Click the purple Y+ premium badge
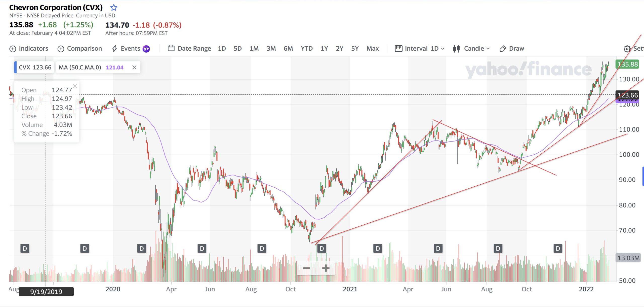 point(146,49)
